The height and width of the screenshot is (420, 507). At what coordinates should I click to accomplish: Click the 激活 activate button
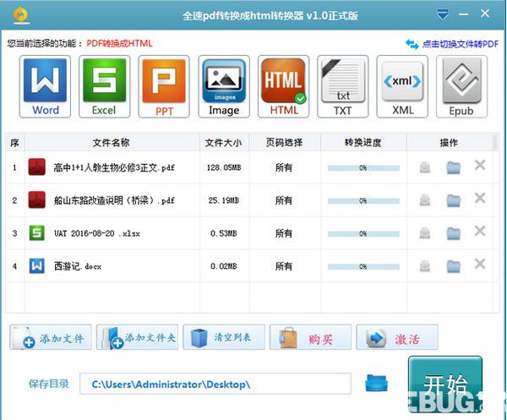click(397, 337)
